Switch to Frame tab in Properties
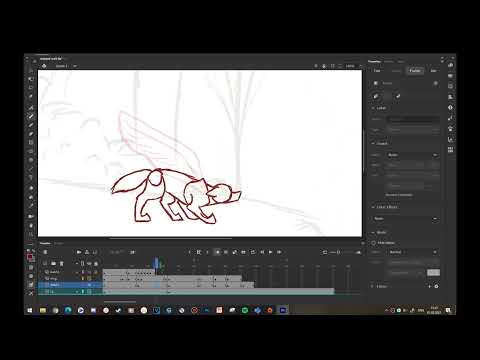The height and width of the screenshot is (360, 480). pyautogui.click(x=415, y=71)
